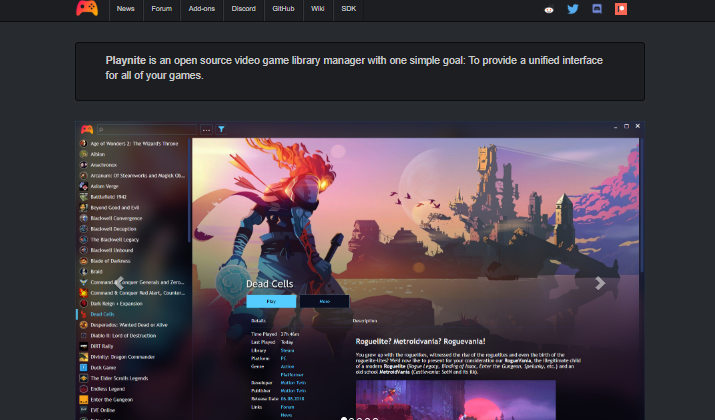Click the Battlefield 1942 game icon

pos(83,197)
